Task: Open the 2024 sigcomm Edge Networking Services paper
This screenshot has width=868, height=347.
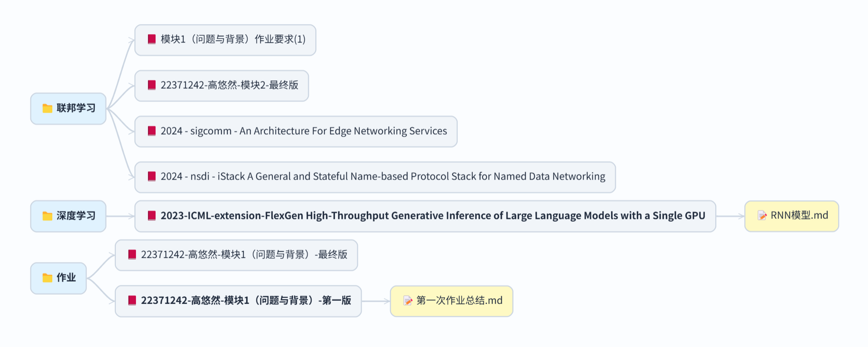Action: click(304, 131)
